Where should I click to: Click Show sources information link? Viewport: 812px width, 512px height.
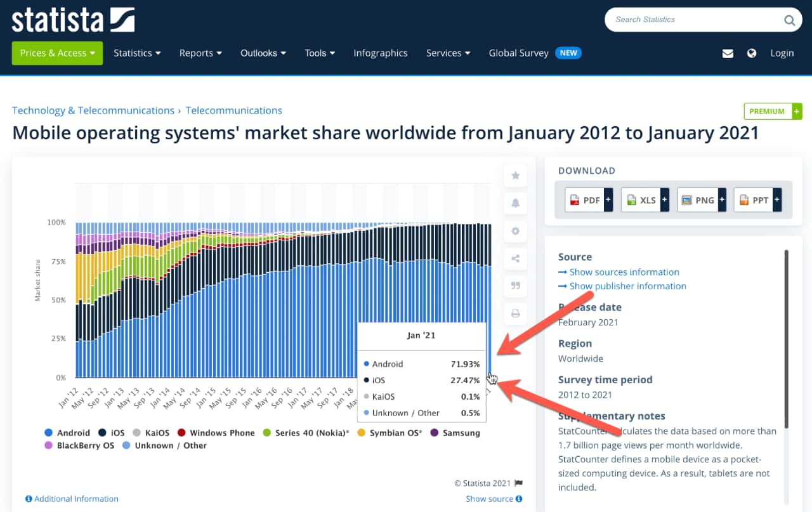tap(624, 272)
